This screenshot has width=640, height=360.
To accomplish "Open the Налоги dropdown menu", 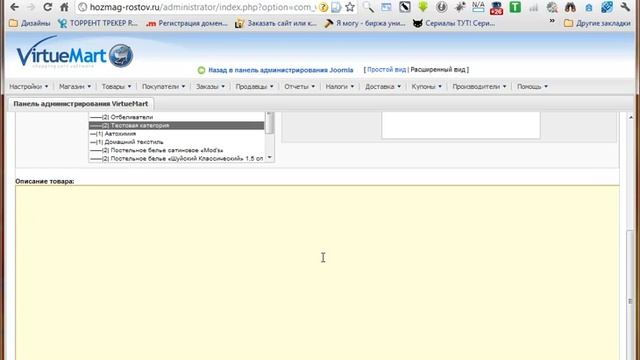I will 340,87.
